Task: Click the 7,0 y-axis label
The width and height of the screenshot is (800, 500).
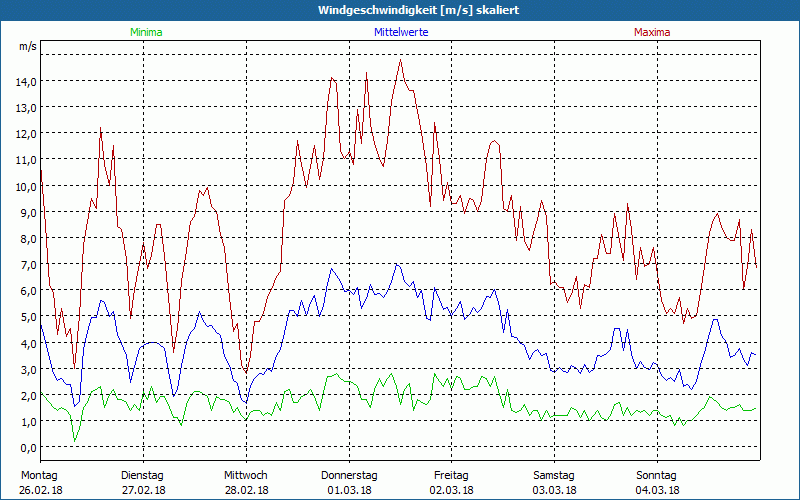Action: click(x=29, y=265)
